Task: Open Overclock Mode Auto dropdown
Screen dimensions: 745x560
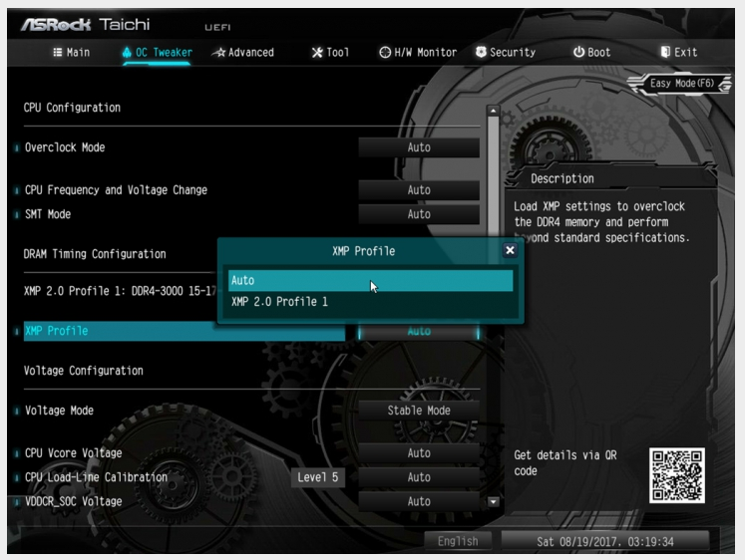Action: point(419,147)
